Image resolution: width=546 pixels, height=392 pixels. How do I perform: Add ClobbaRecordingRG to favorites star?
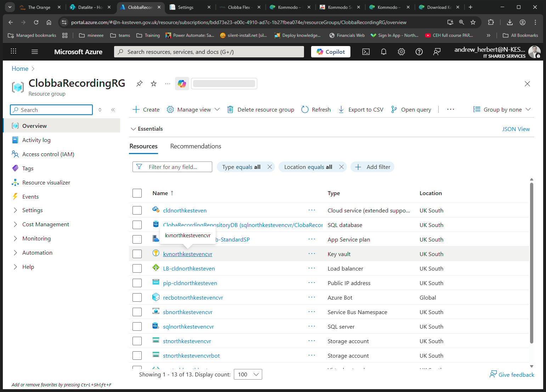153,84
